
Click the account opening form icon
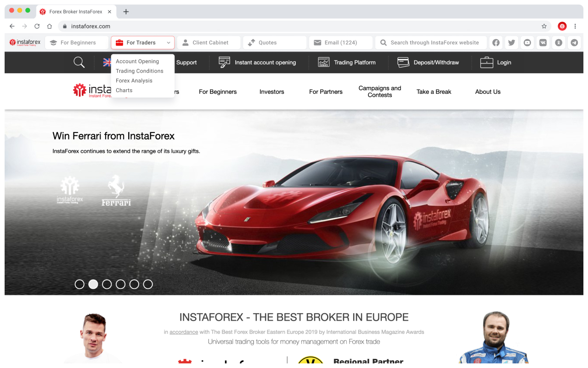point(224,62)
